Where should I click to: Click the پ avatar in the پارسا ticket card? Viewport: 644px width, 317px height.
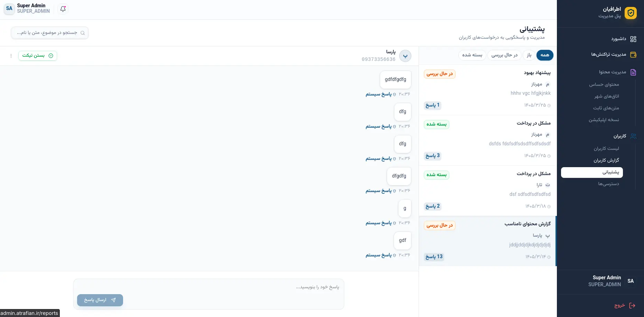pyautogui.click(x=548, y=235)
